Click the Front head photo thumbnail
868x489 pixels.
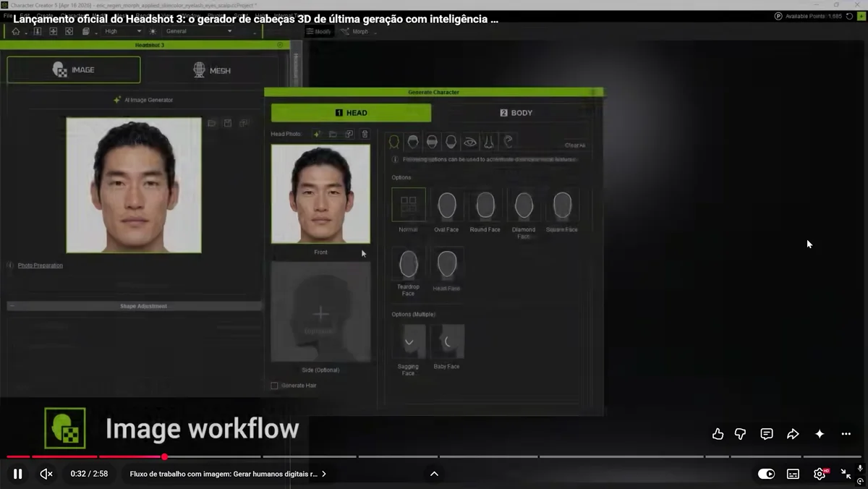[320, 194]
